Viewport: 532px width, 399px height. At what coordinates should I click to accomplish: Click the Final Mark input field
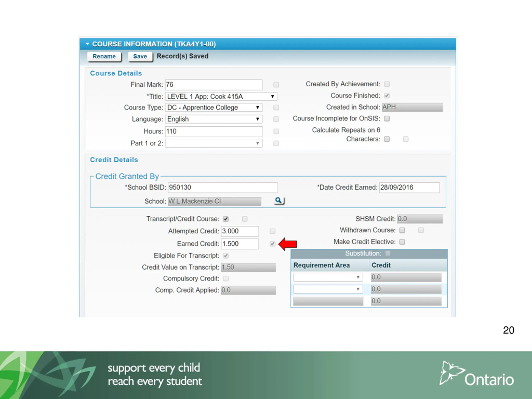tap(214, 85)
